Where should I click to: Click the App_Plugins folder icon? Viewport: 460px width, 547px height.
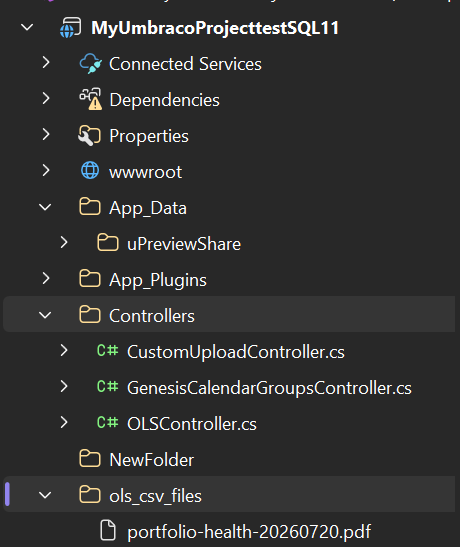90,278
